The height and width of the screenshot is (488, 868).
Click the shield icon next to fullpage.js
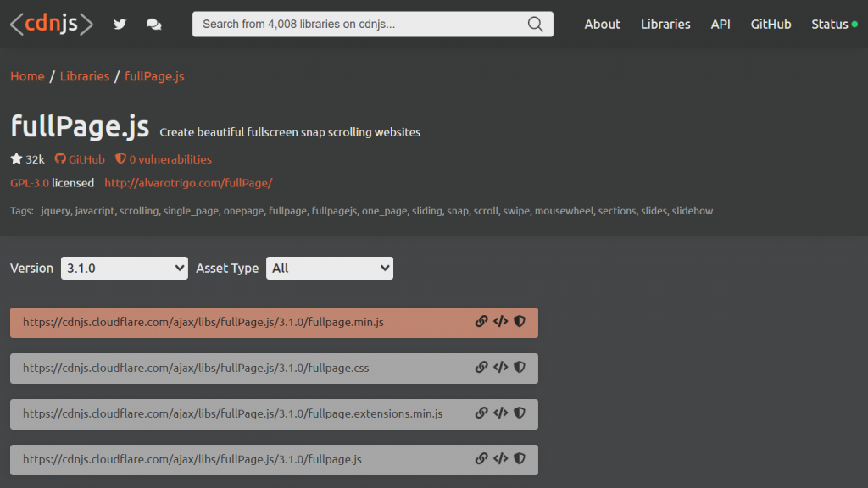pyautogui.click(x=519, y=459)
